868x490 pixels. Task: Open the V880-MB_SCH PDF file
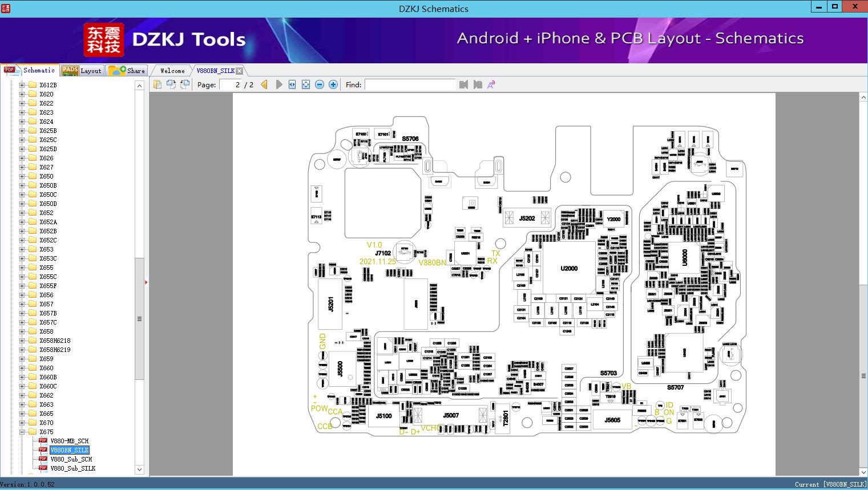69,441
